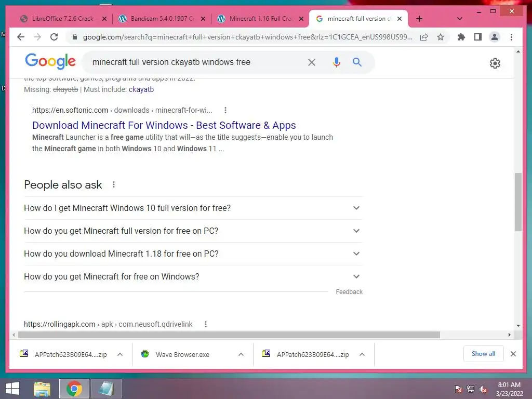
Task: Close the Minecraft 1.16 Full Crack tab
Action: coord(301,19)
